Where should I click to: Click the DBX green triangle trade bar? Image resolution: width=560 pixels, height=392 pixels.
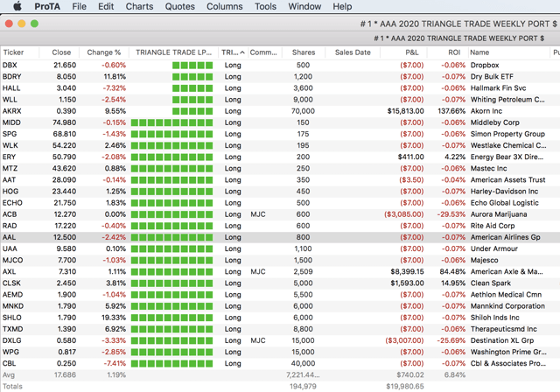point(192,66)
